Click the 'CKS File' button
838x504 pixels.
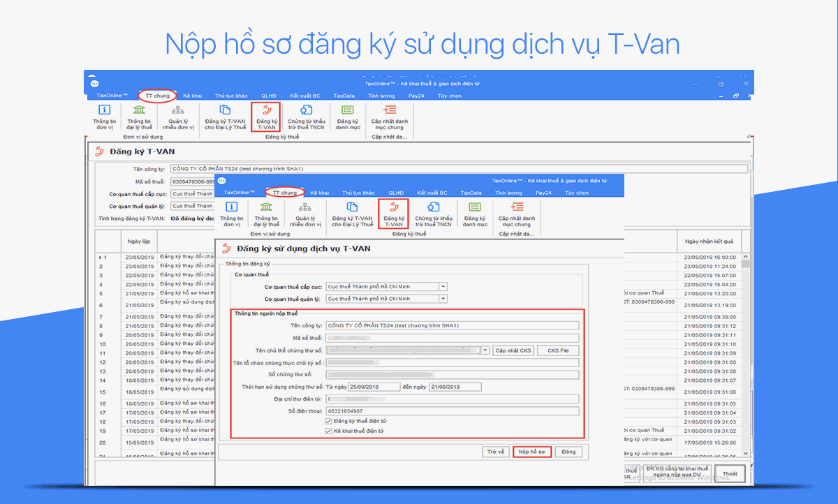point(558,350)
